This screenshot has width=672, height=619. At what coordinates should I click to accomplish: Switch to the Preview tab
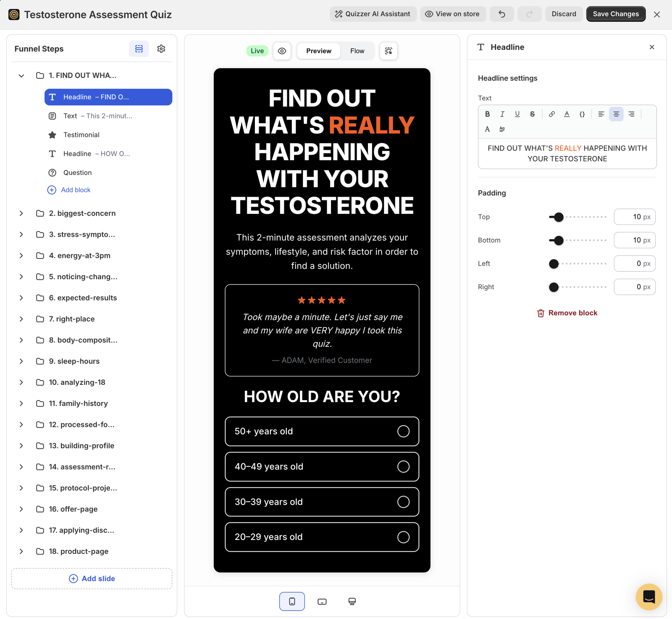pyautogui.click(x=319, y=51)
